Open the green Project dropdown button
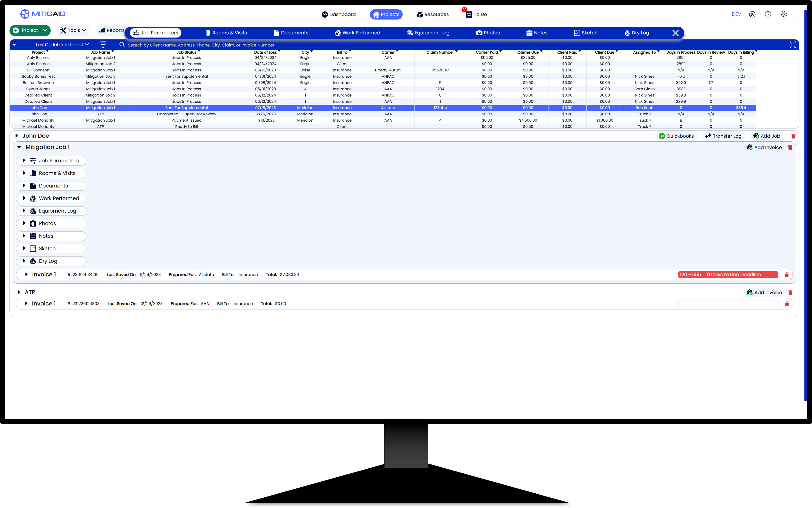812x508 pixels. 30,30
